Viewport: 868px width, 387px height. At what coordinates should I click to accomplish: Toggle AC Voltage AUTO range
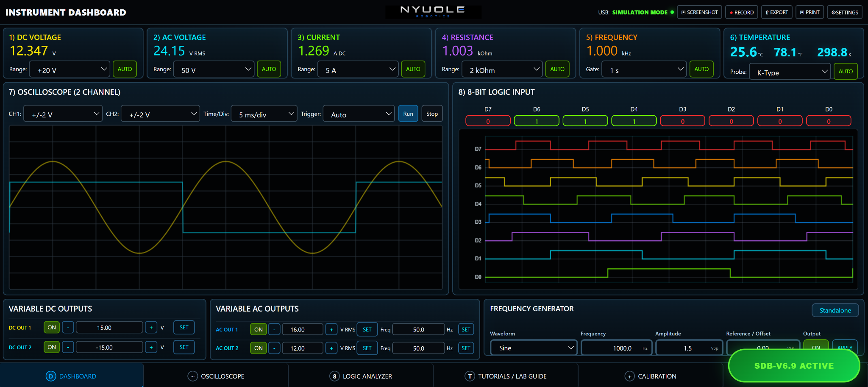[x=269, y=69]
